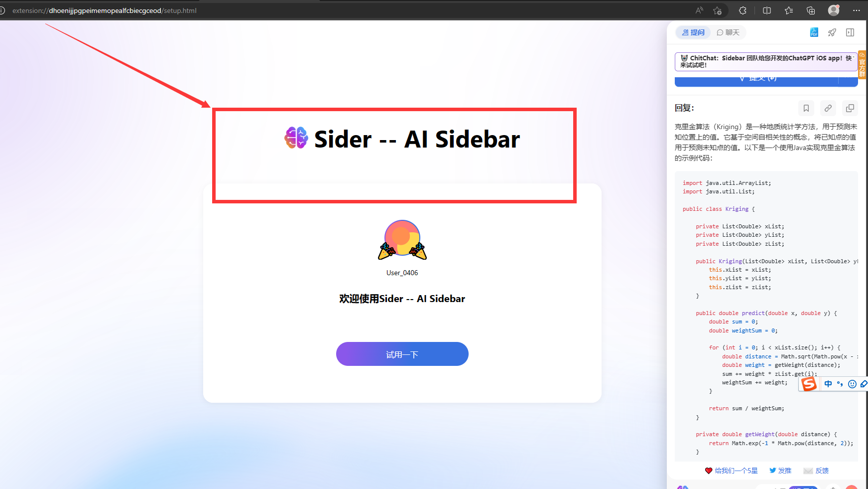
Task: Copy reply link using the chain icon
Action: tap(828, 108)
